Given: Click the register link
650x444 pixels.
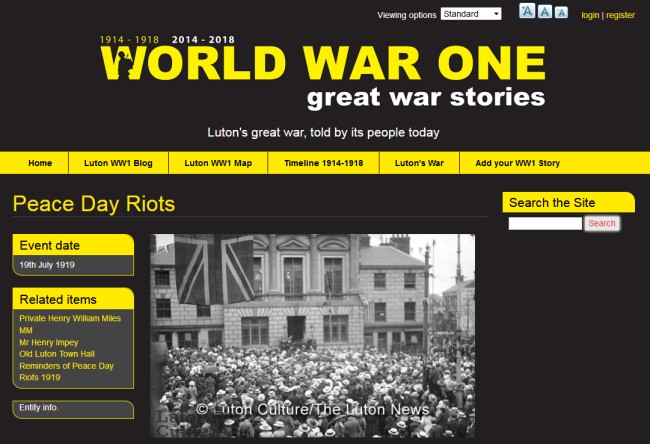Looking at the screenshot, I should (620, 15).
